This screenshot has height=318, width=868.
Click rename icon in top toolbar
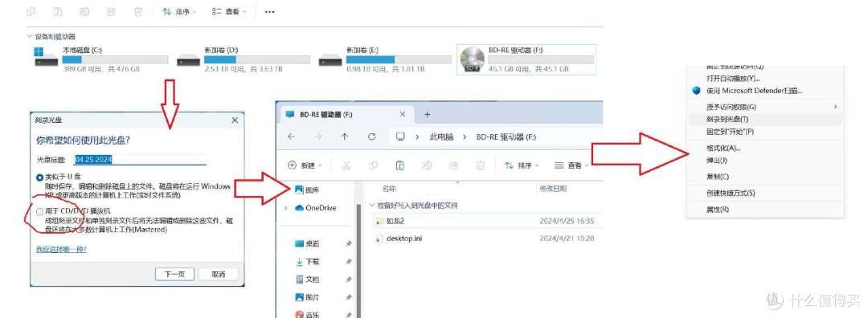pos(84,11)
